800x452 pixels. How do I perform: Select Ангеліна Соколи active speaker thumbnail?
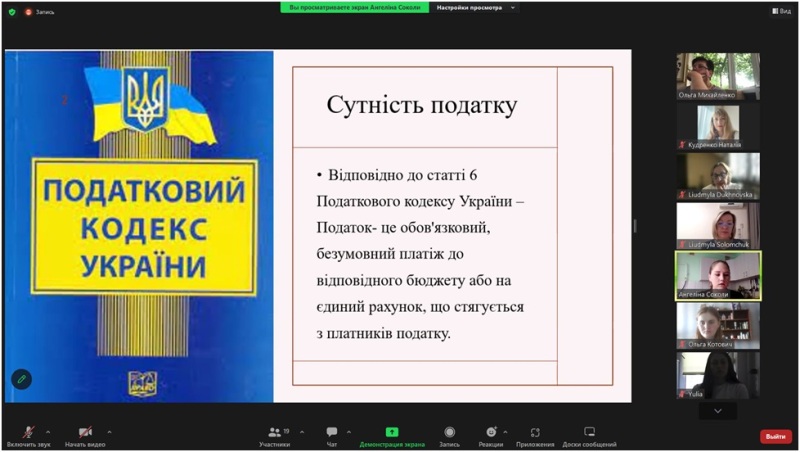pos(718,275)
